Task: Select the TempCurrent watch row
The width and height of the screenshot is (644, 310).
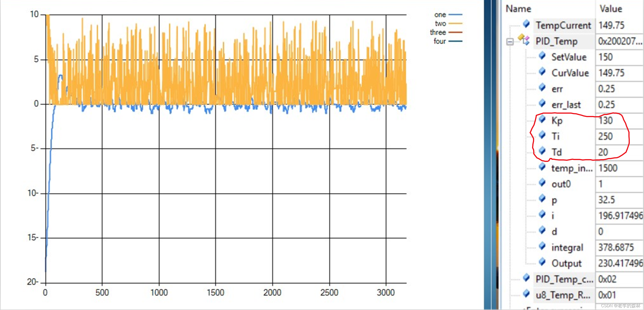Action: (563, 25)
